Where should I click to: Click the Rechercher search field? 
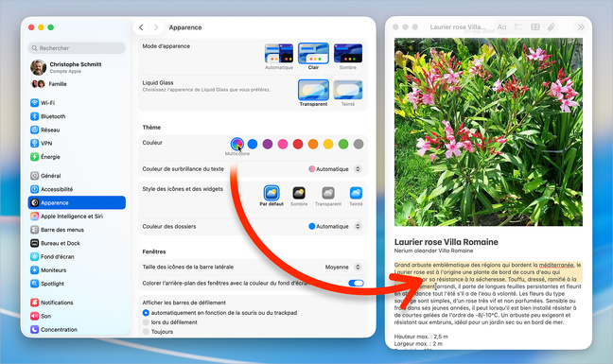click(77, 48)
